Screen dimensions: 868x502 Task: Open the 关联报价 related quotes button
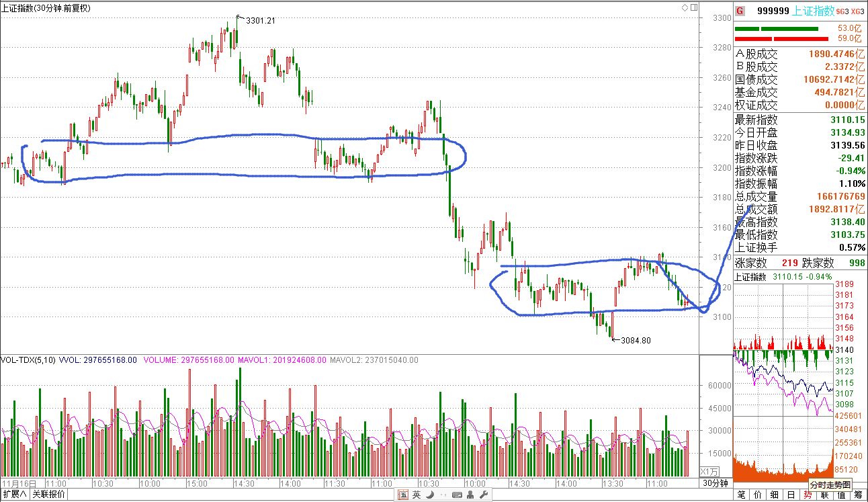tap(49, 495)
